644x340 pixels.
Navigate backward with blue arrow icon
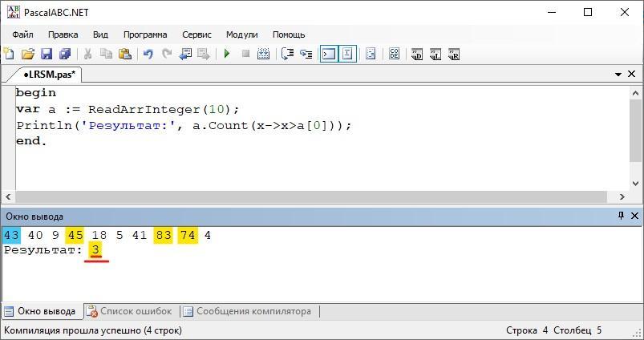point(185,54)
